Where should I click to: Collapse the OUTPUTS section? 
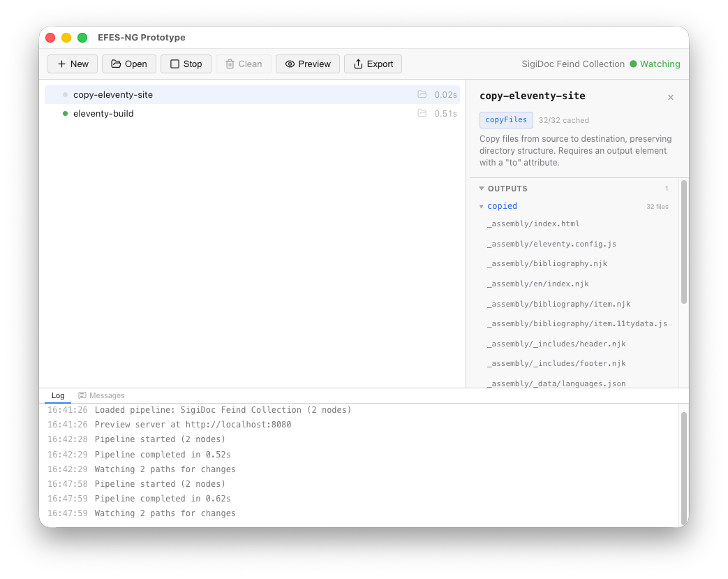tap(482, 189)
